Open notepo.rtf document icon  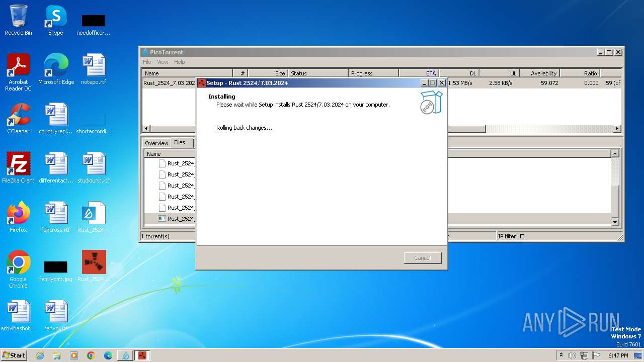click(94, 69)
